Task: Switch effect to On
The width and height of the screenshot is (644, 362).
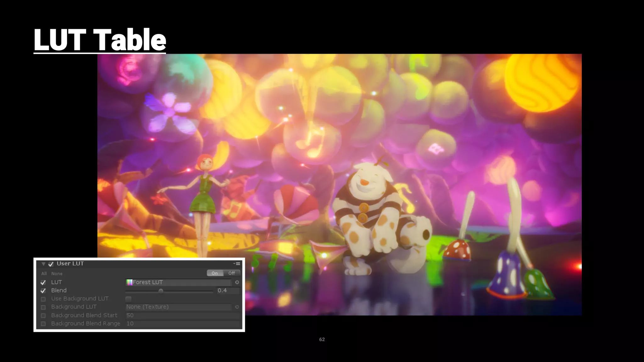Action: 215,273
